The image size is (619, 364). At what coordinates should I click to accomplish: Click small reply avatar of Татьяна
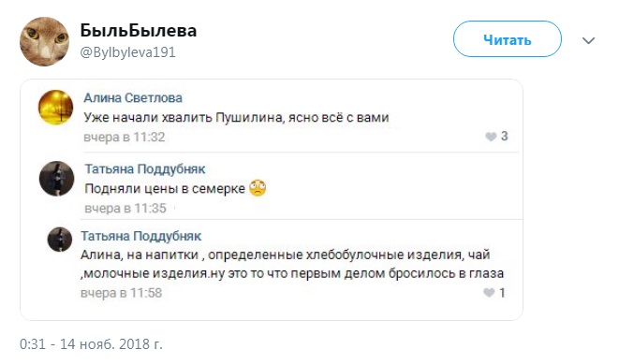click(60, 240)
